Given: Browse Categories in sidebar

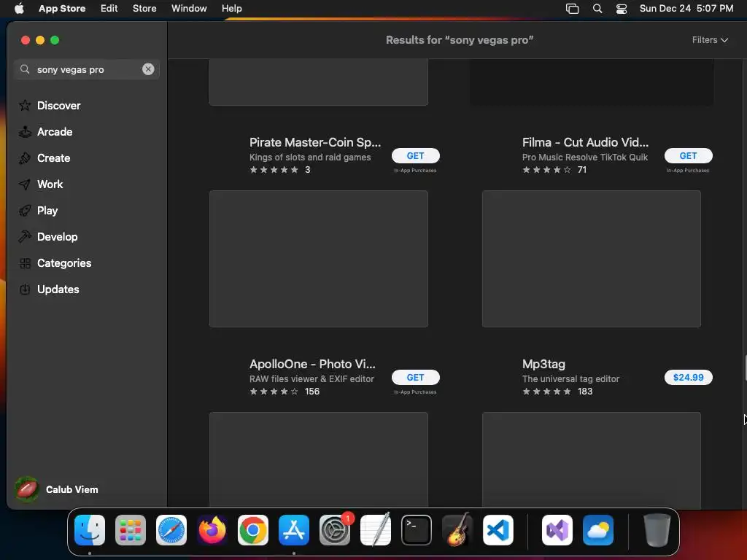Looking at the screenshot, I should coord(64,262).
